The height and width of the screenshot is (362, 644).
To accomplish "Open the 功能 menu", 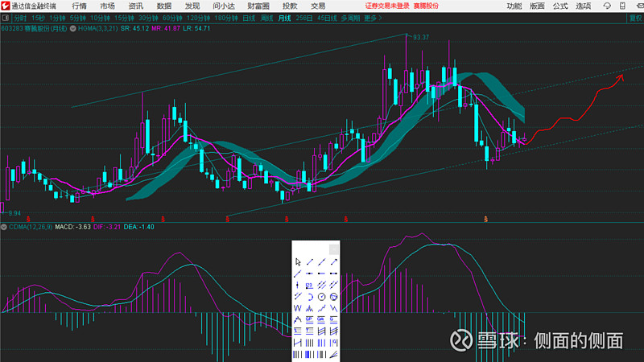I will [x=514, y=6].
